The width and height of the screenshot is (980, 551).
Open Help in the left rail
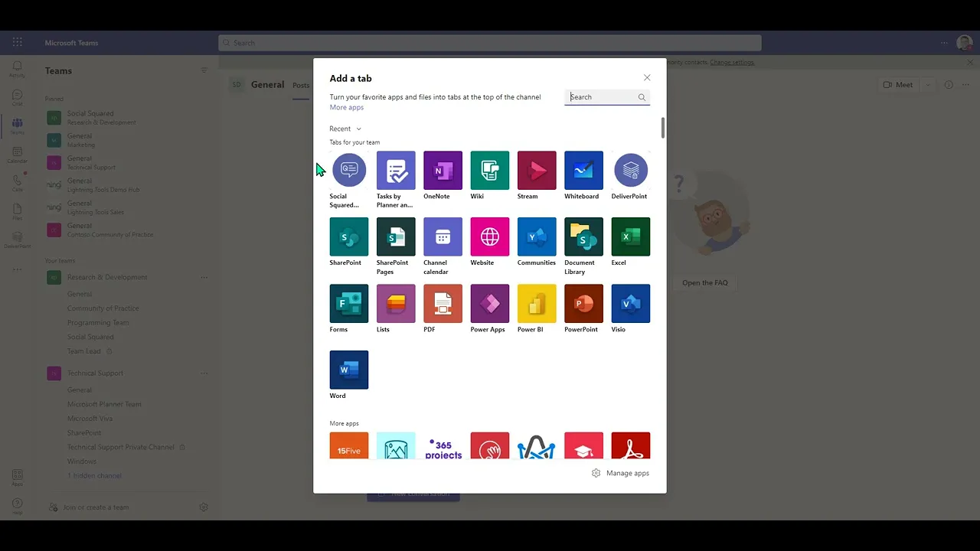coord(17,506)
